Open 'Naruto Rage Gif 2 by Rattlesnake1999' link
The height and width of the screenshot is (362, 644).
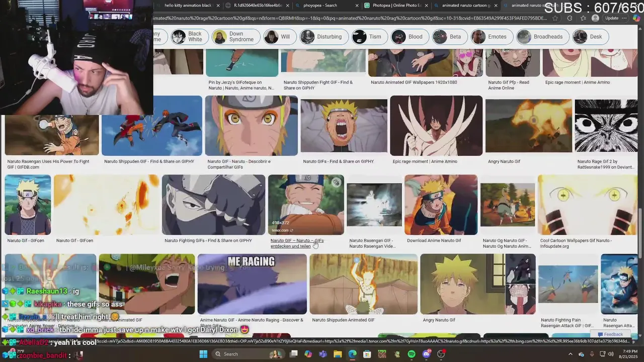coord(605,164)
